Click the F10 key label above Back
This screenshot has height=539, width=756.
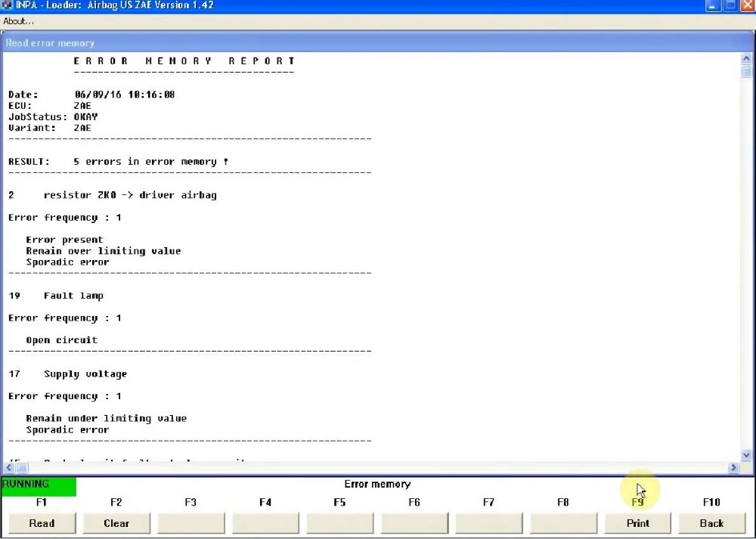tap(711, 502)
